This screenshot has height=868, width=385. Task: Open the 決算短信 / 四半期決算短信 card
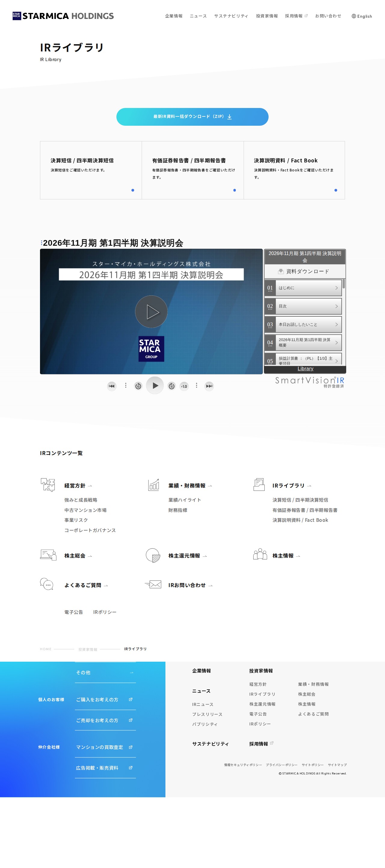91,170
